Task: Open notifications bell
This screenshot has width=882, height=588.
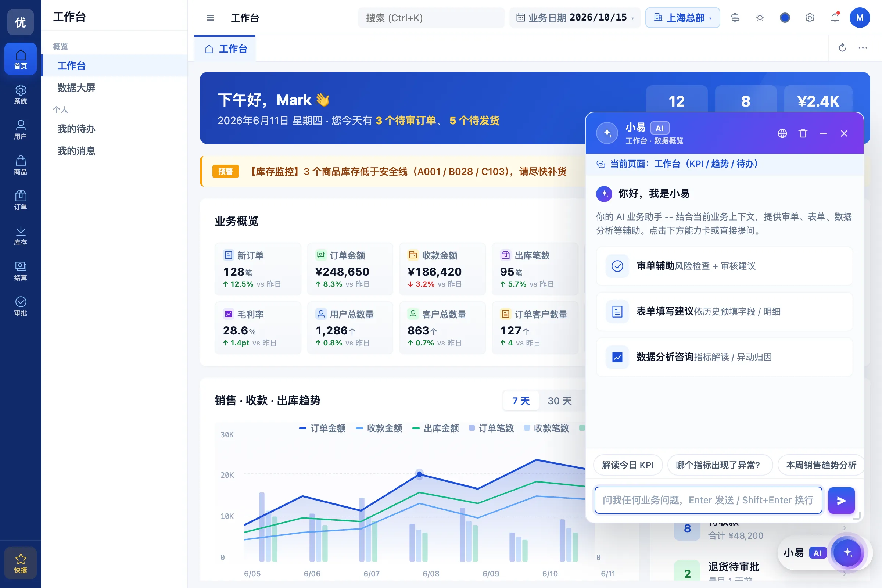Action: [835, 18]
